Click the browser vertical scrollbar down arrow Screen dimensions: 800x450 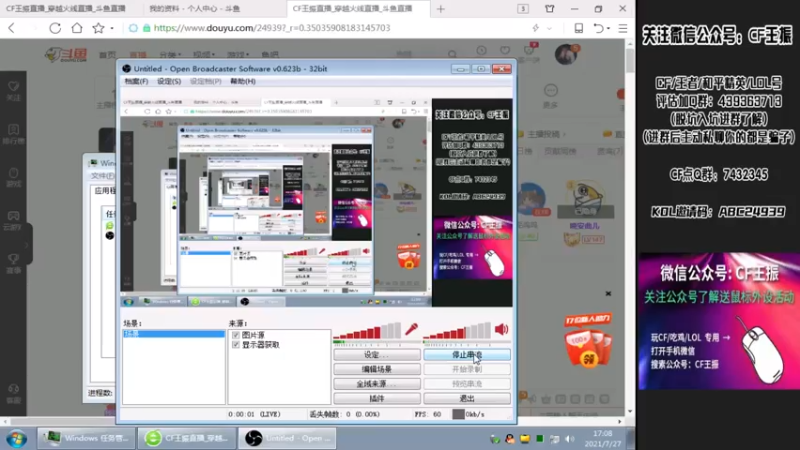click(630, 411)
